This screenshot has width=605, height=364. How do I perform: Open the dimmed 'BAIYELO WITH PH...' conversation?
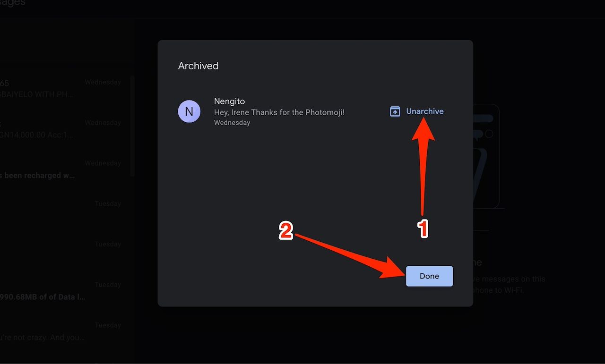point(37,94)
